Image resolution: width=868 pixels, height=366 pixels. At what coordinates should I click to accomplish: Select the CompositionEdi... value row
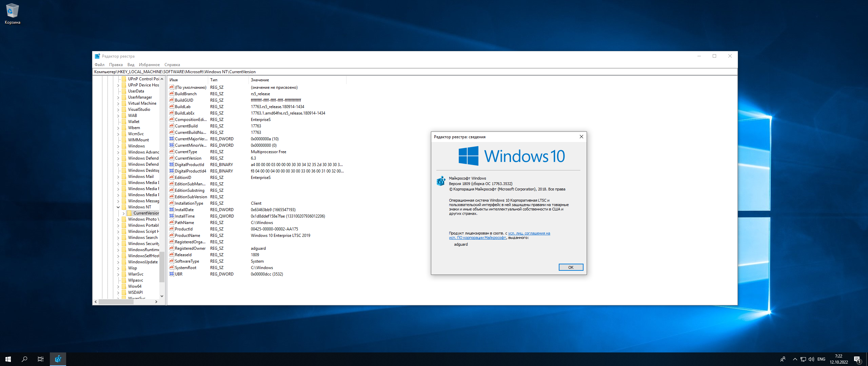pos(257,119)
